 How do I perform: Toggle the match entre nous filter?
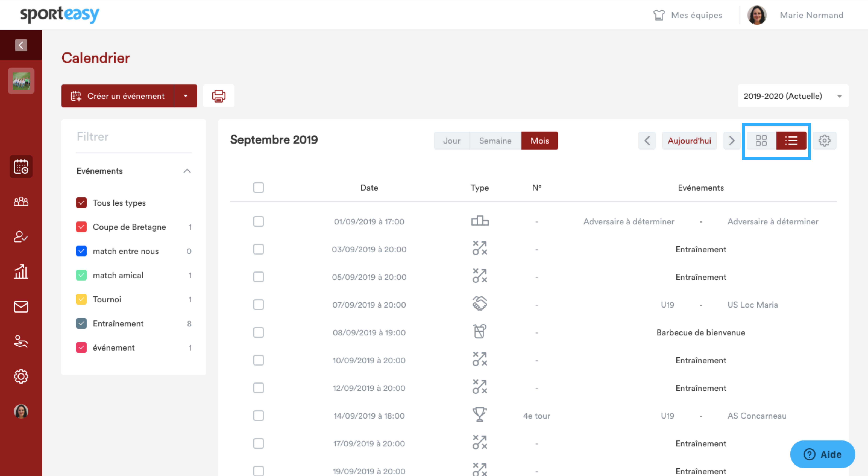coord(81,251)
